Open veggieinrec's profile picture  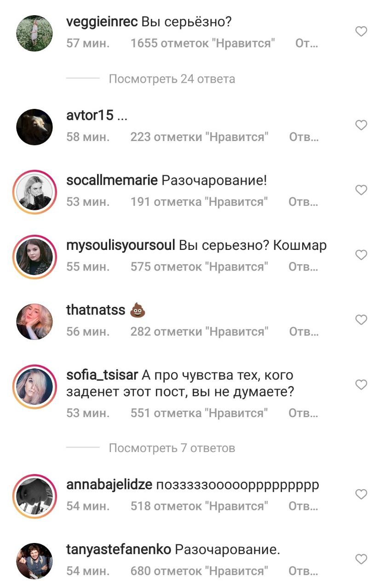click(34, 34)
